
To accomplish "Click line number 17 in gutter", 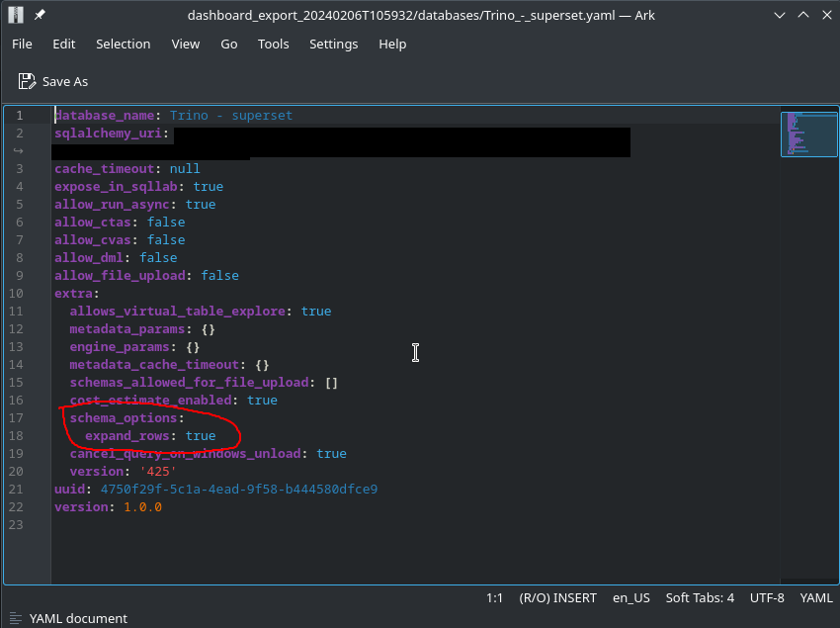I will (16, 417).
